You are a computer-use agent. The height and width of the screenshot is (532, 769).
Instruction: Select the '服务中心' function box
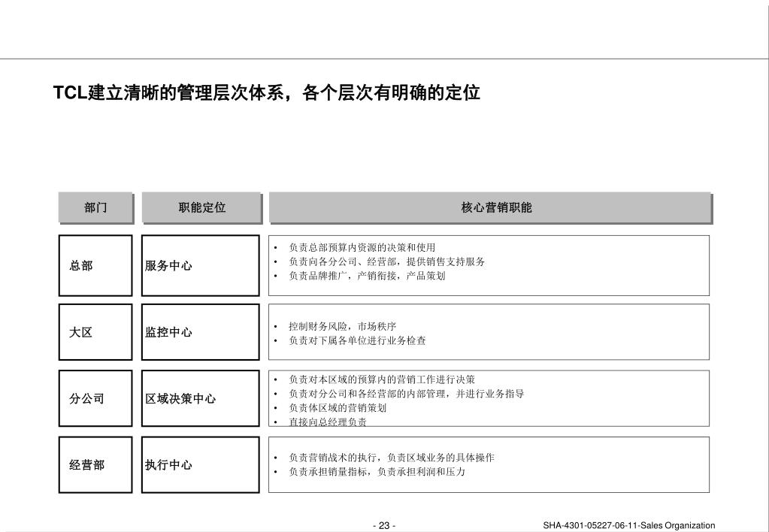click(x=200, y=265)
